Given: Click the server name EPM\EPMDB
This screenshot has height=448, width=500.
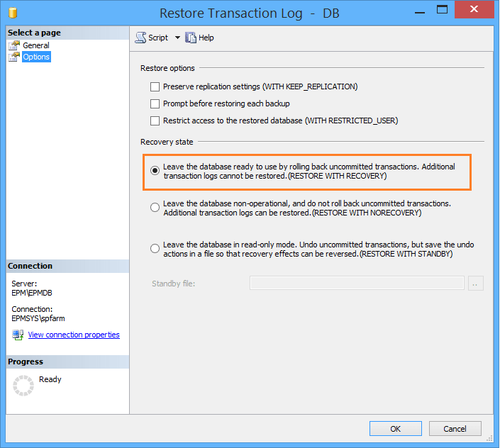Looking at the screenshot, I should click(x=32, y=293).
